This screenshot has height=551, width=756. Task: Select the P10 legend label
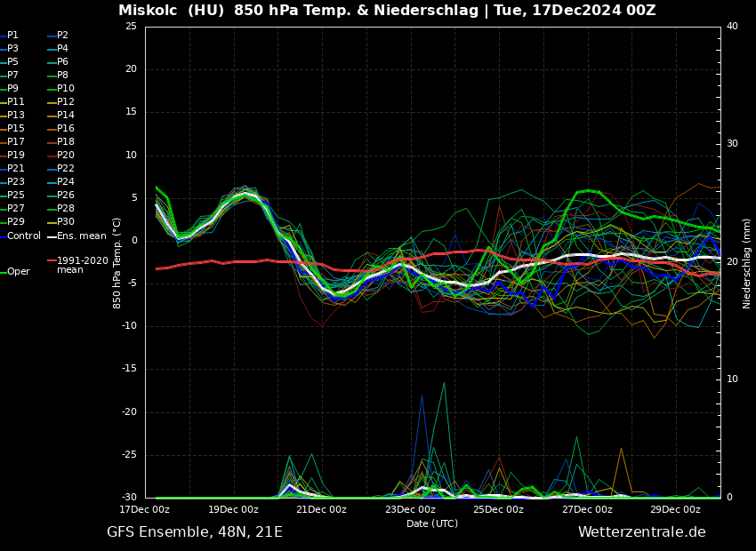pos(65,89)
